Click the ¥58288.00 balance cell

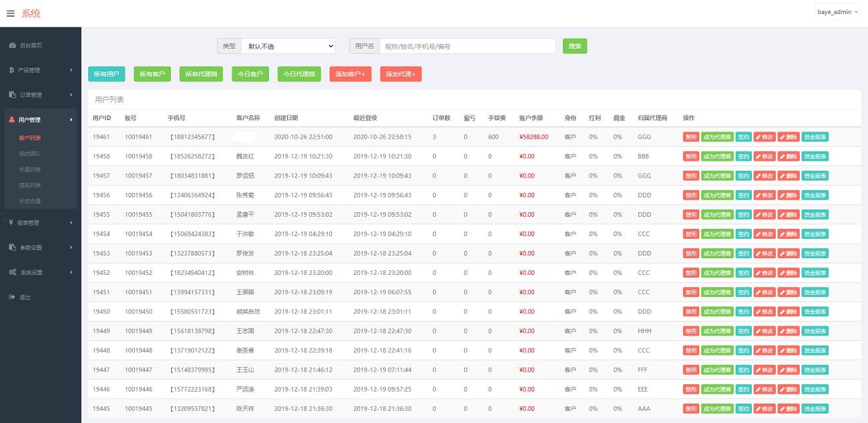533,137
